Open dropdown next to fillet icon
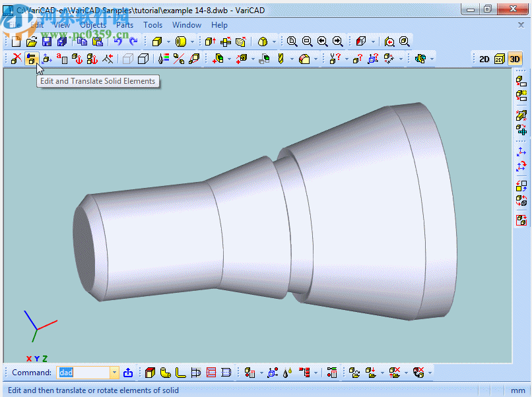The height and width of the screenshot is (397, 532). point(316,59)
